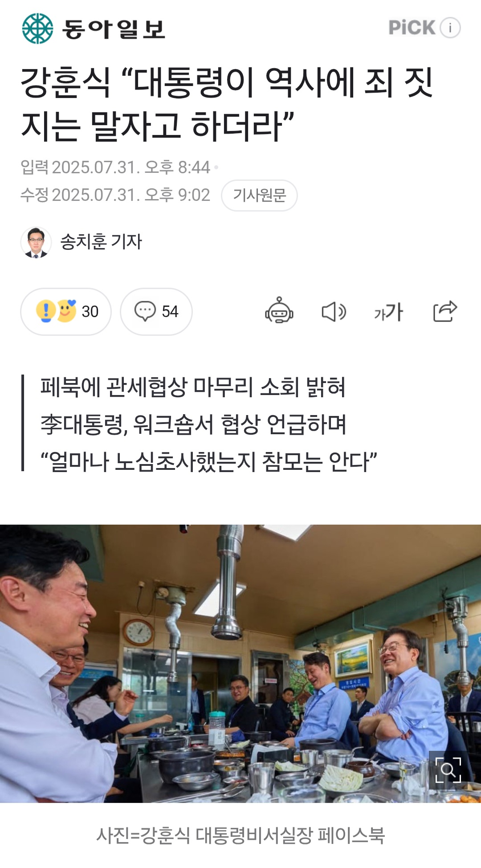This screenshot has width=481, height=868.
Task: Tap the 동아일보 text wordmark
Action: pos(114,29)
